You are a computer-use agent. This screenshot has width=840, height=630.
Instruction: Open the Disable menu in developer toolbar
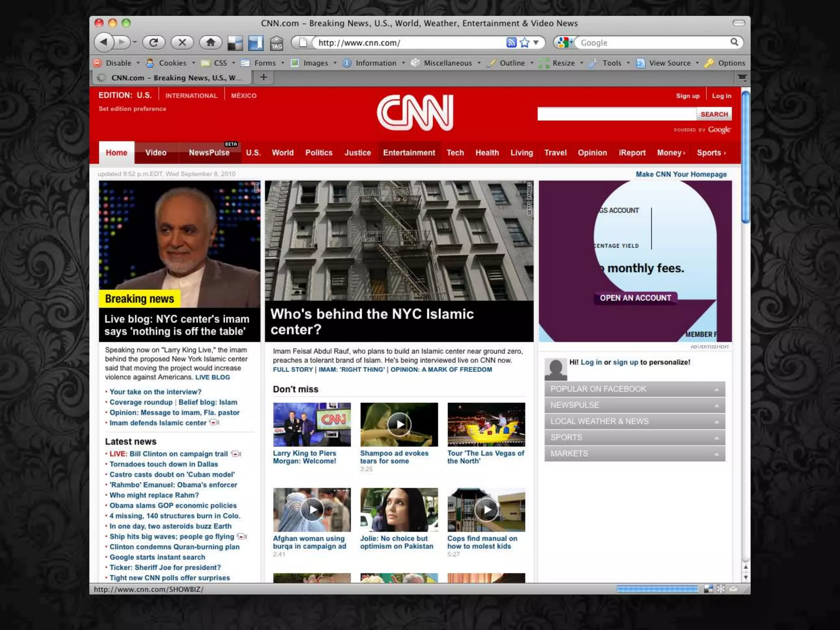pos(118,63)
